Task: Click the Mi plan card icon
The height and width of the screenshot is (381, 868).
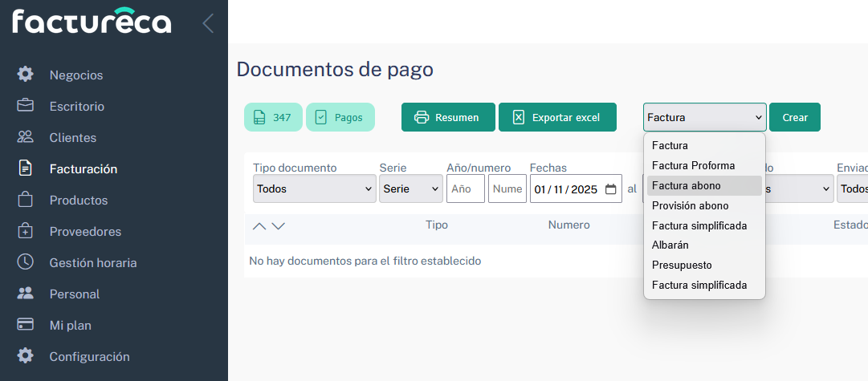Action: 25,324
